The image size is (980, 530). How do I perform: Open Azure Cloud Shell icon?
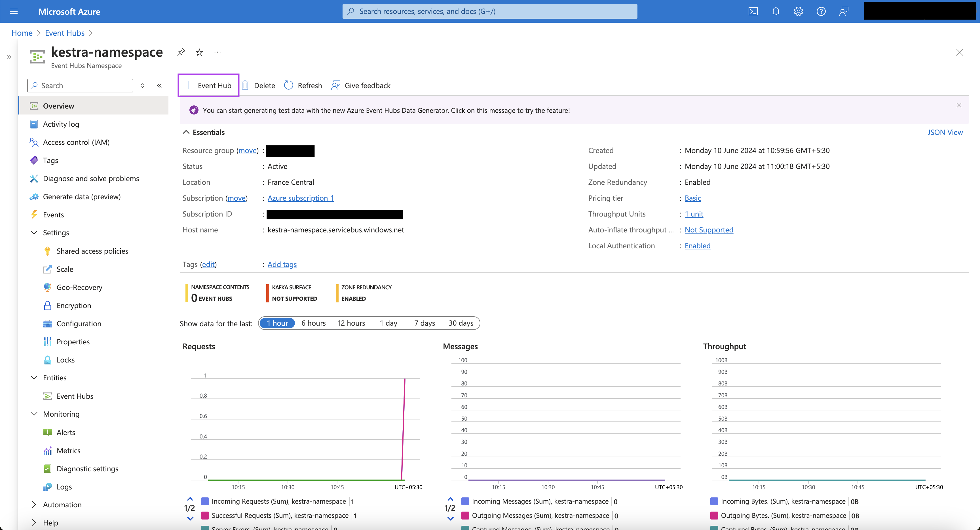753,11
